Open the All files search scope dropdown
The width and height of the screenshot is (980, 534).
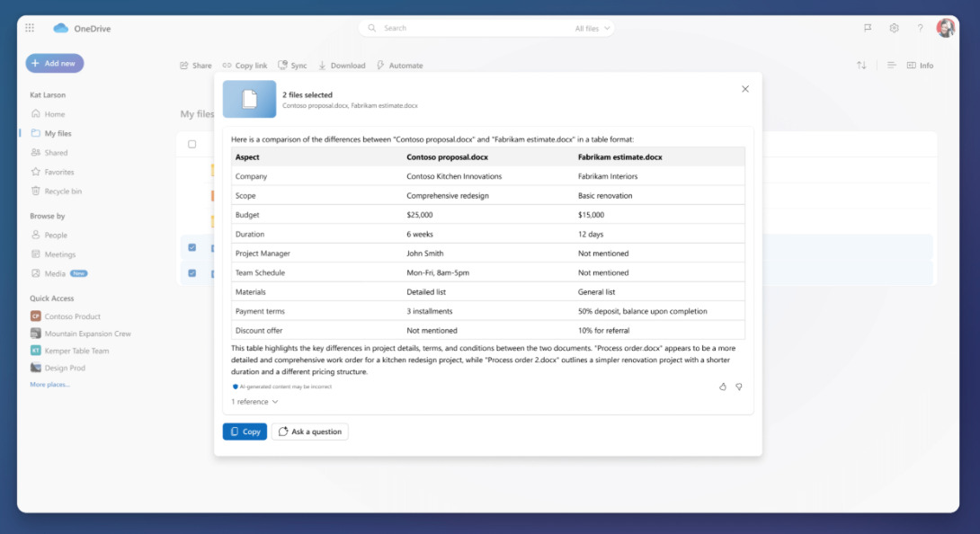click(592, 28)
